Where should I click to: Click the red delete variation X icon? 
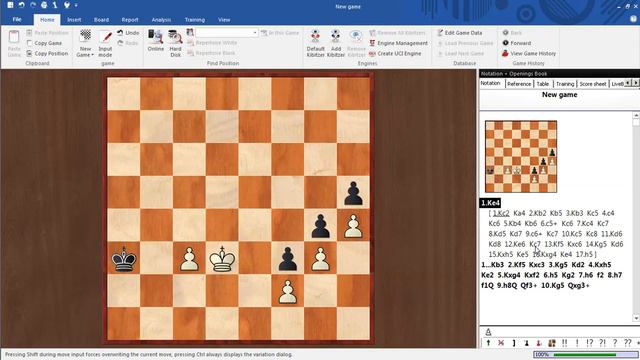(501, 343)
